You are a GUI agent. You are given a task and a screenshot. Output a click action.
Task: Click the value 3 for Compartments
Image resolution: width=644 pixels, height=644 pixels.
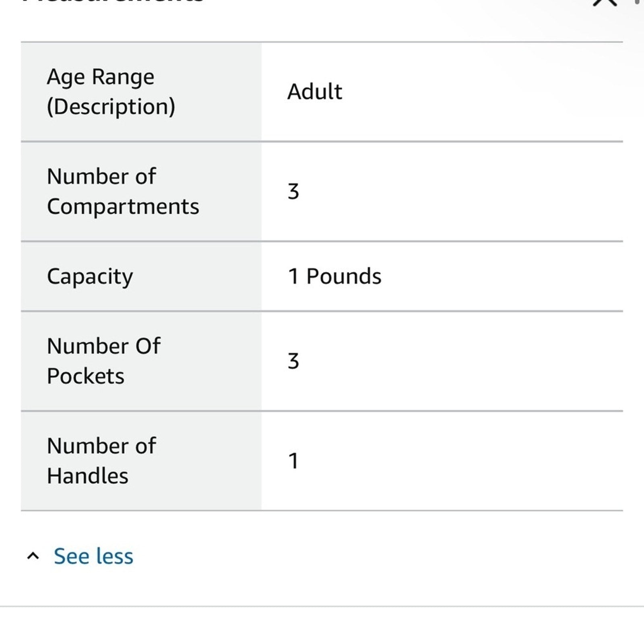[x=293, y=192]
